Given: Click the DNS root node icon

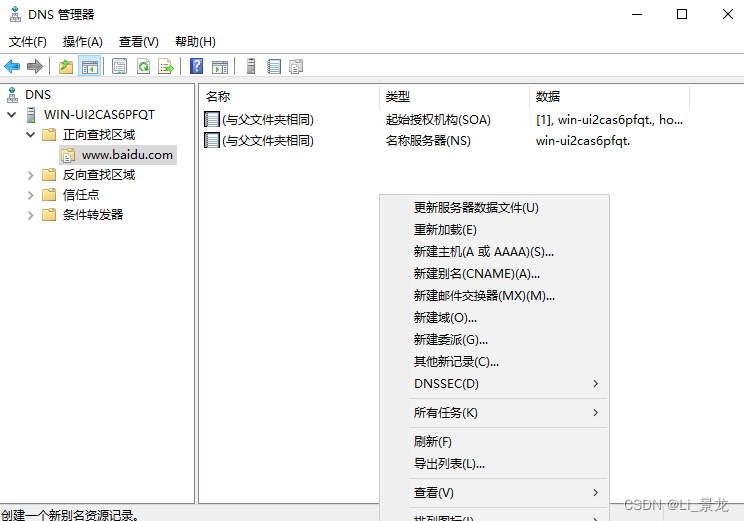Looking at the screenshot, I should [x=12, y=95].
